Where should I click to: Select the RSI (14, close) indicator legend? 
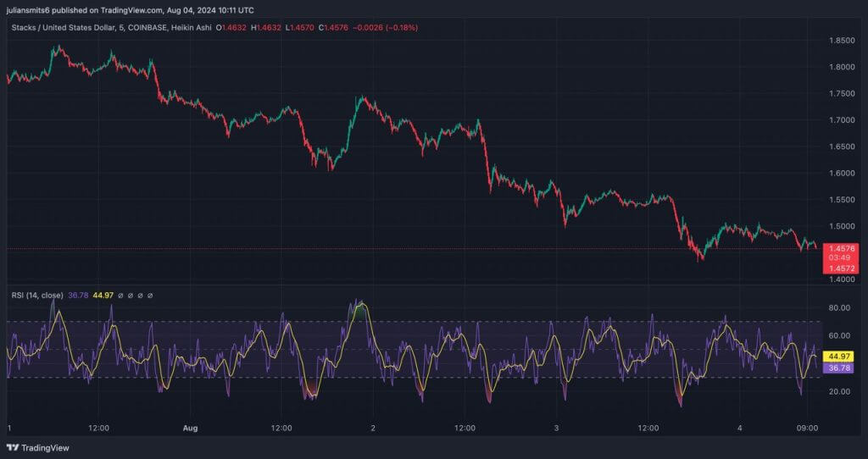point(37,296)
